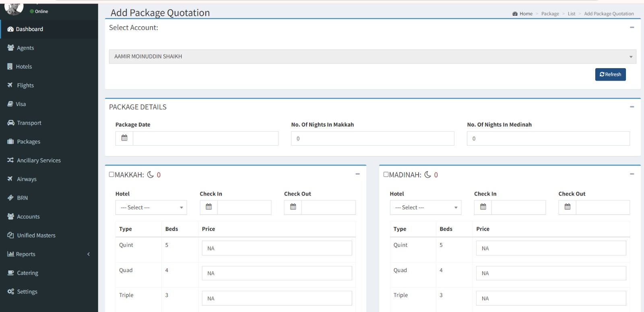Click Makkah Check In calendar icon

208,207
